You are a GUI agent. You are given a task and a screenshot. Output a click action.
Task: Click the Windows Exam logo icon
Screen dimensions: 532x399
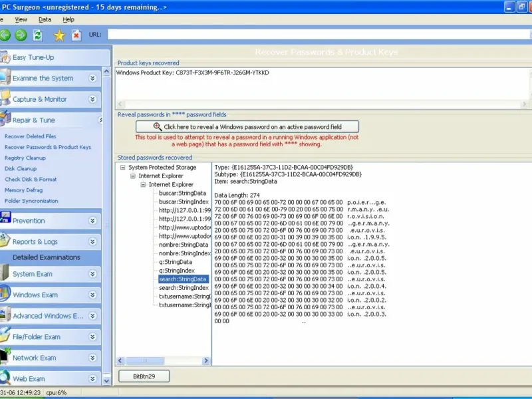coord(5,293)
